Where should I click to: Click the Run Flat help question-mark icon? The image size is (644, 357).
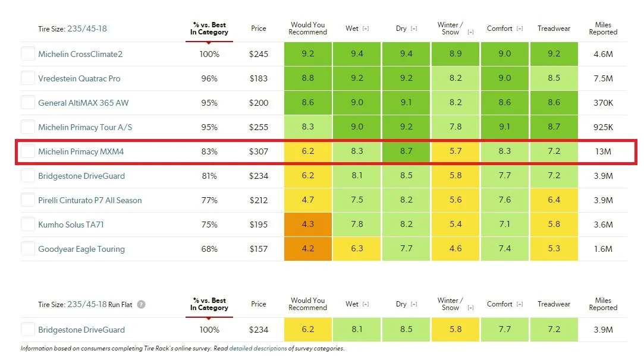141,305
